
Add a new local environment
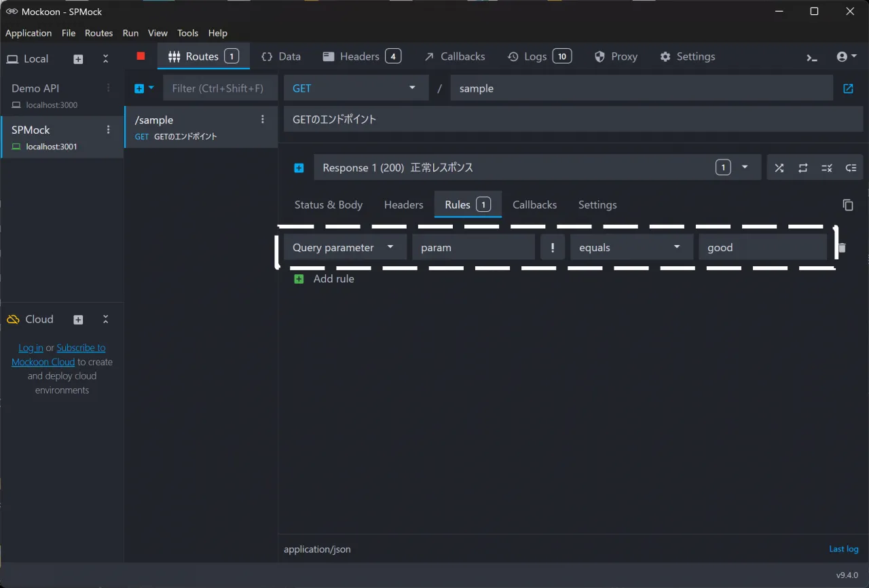pyautogui.click(x=78, y=59)
